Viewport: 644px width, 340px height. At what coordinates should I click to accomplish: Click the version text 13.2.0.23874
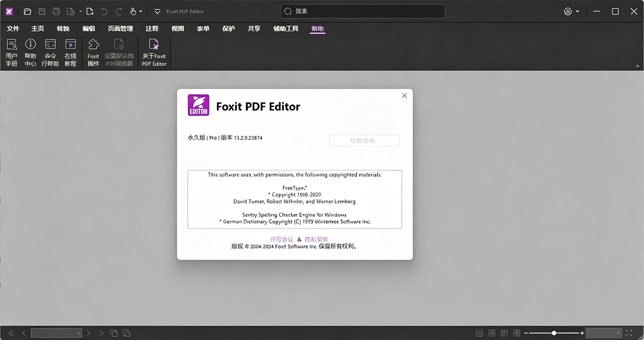248,138
